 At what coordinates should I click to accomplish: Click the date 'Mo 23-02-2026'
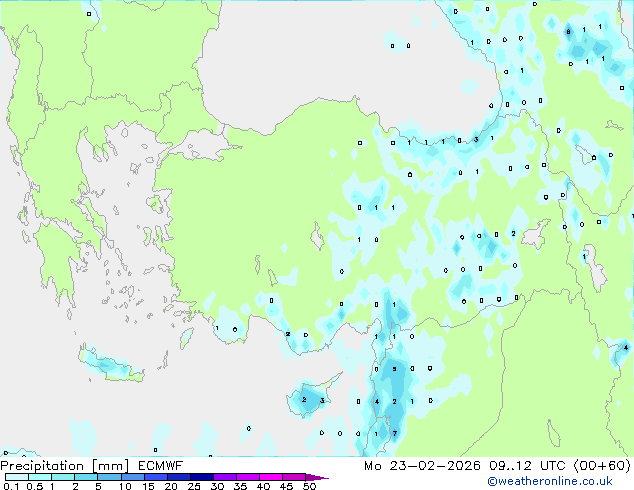coord(422,466)
